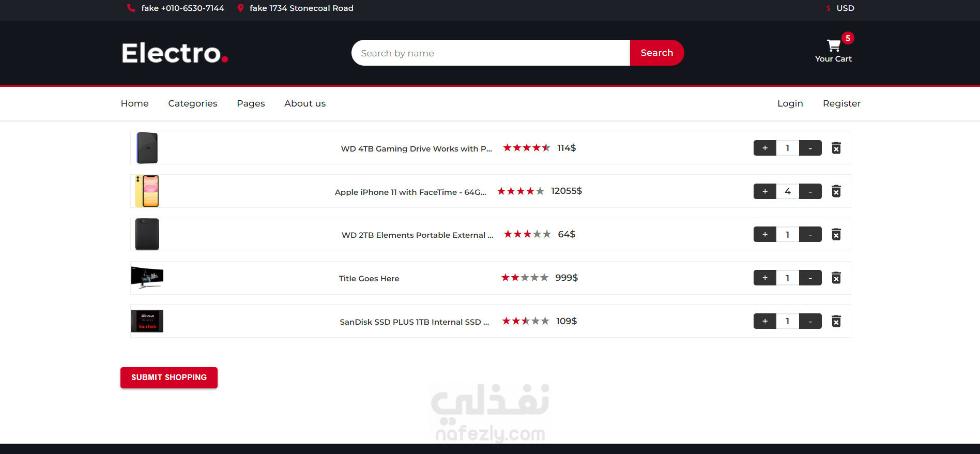Increase quantity of SanDisk SSD PLUS

point(765,321)
